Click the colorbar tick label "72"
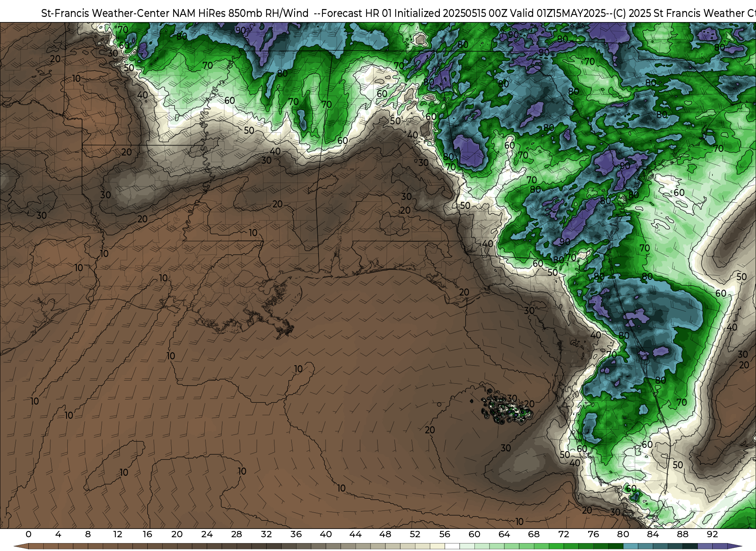Screen dimensions: 756x551 [563, 534]
